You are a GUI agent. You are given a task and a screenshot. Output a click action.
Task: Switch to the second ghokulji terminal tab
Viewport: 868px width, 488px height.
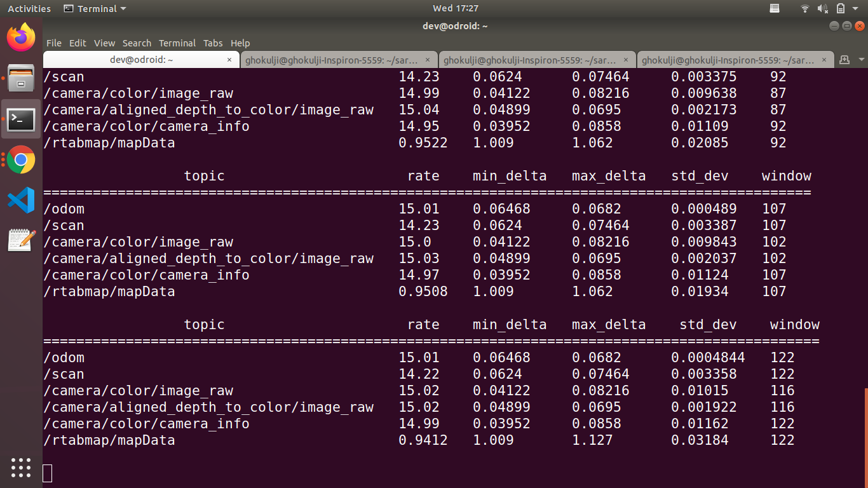(530, 60)
